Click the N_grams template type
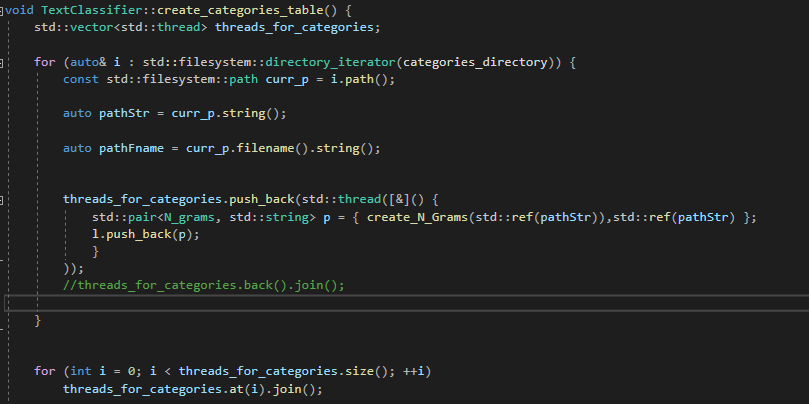This screenshot has width=809, height=404. coord(189,217)
